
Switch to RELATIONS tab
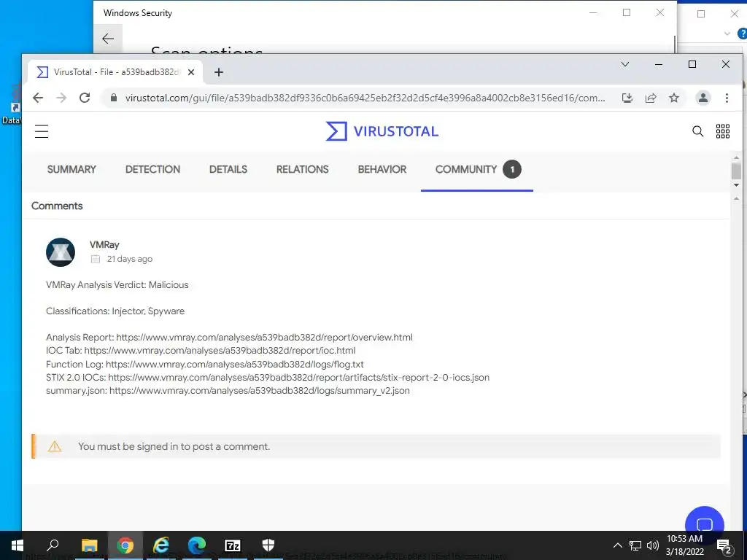(303, 169)
